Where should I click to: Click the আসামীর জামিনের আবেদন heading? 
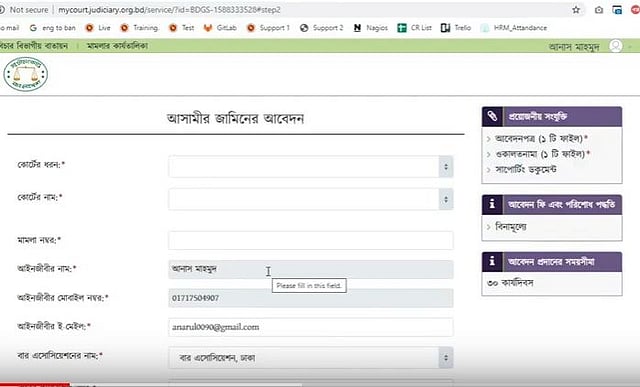point(236,118)
